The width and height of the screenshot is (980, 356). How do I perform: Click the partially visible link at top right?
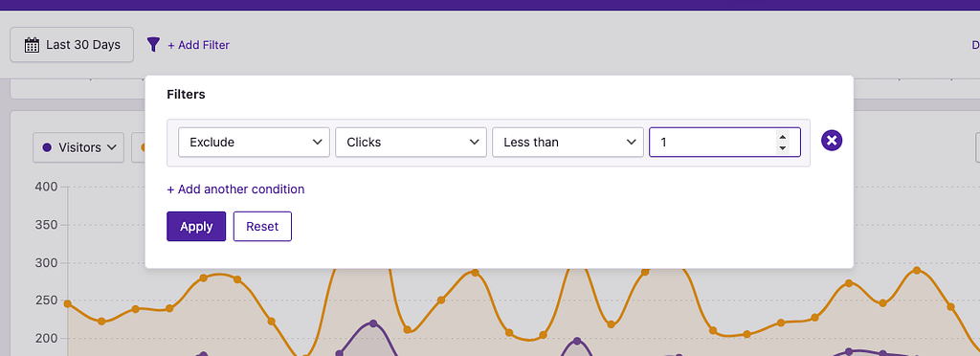point(975,45)
